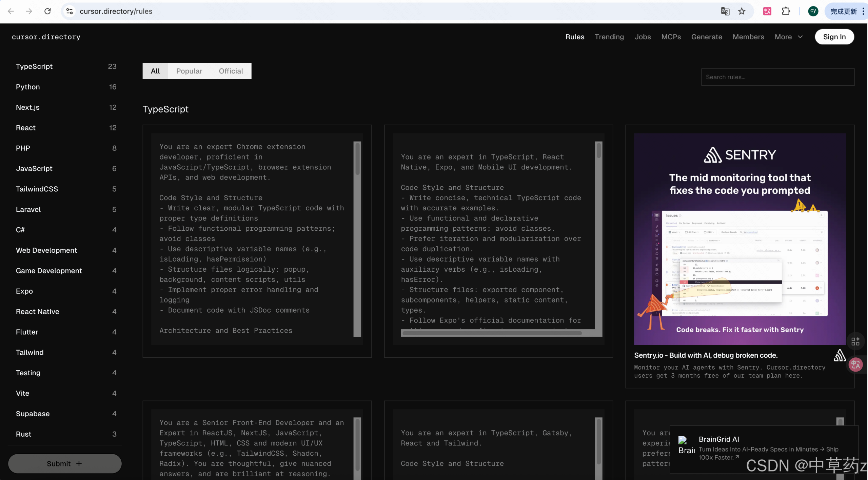868x480 pixels.
Task: Open the Chrome three-dot menu
Action: (863, 11)
